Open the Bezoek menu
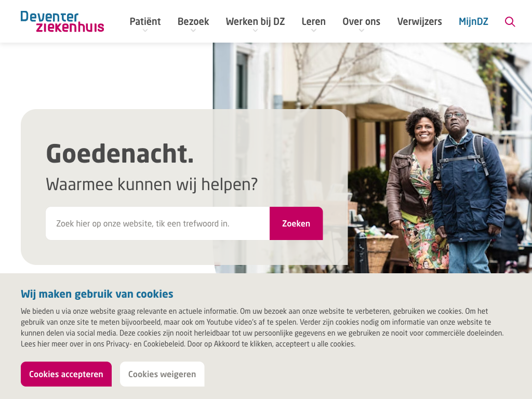532x399 pixels. pyautogui.click(x=193, y=21)
